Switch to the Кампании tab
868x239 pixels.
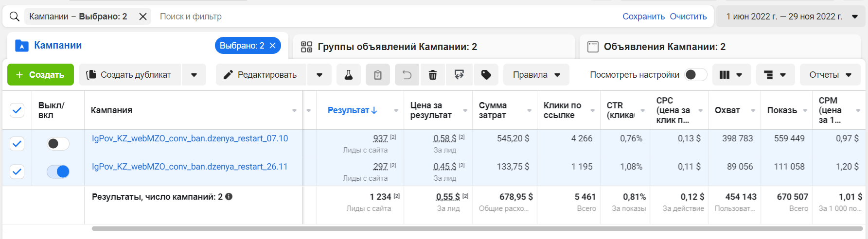58,45
